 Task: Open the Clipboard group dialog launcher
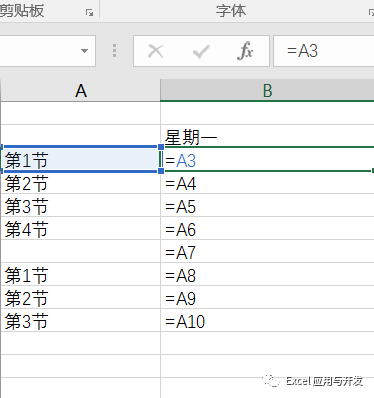pos(89,13)
